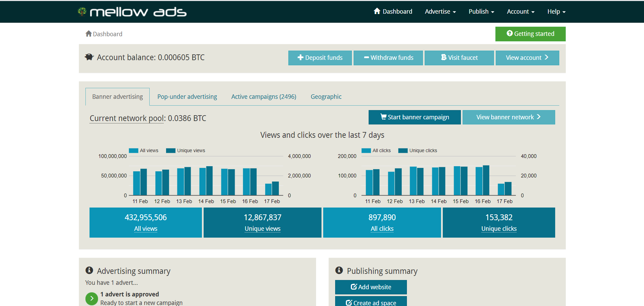Click the 153,382 unique clicks figure

[x=499, y=217]
